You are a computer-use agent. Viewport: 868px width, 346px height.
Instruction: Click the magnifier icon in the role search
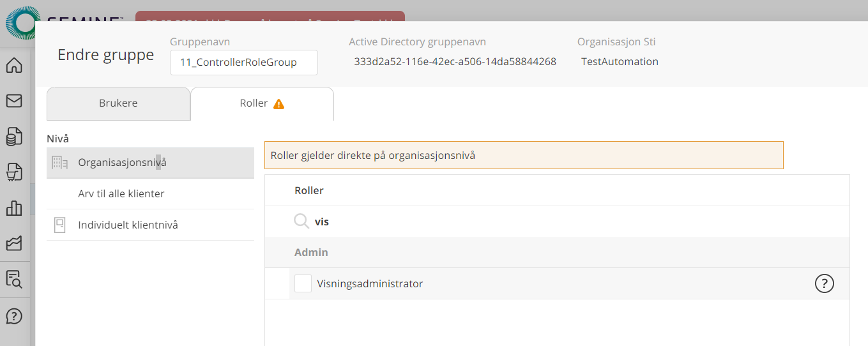301,222
